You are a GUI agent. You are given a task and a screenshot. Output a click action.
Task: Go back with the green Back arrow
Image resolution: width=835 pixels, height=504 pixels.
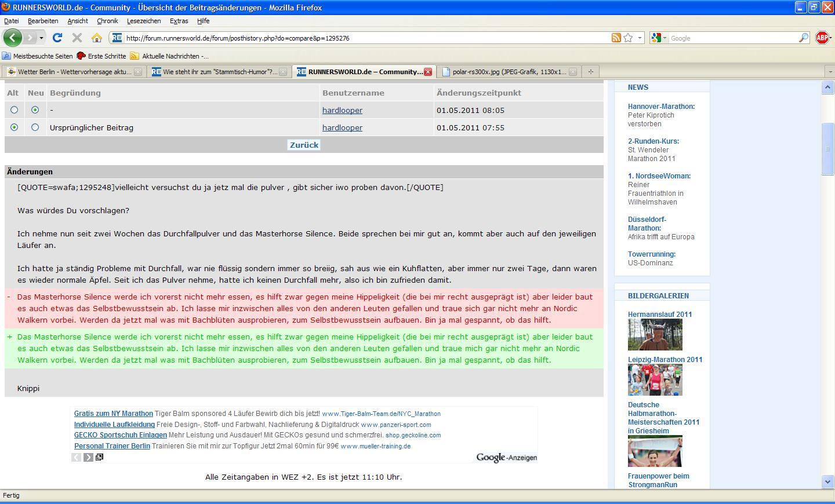(13, 38)
